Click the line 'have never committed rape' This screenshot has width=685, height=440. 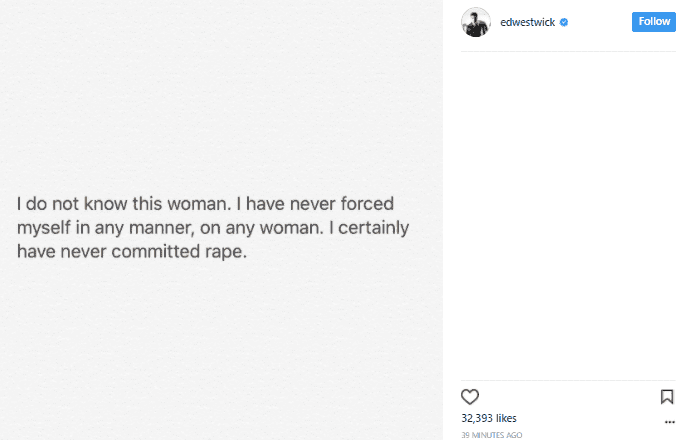(x=131, y=251)
